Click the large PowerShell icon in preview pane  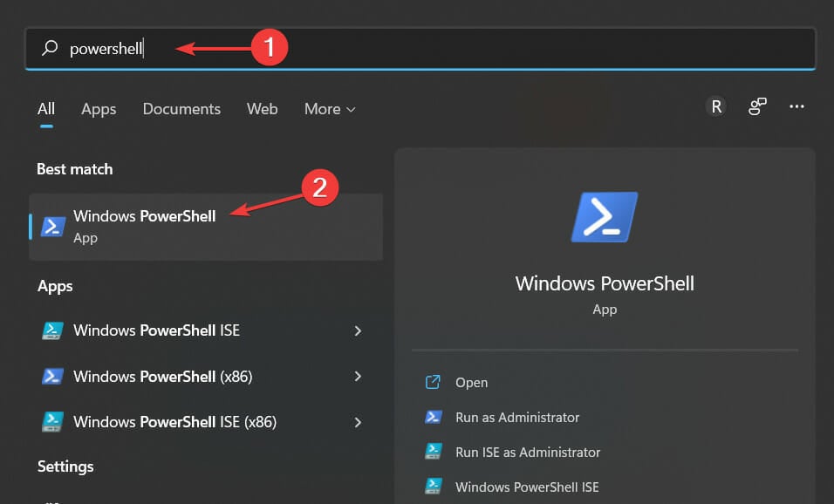tap(605, 217)
